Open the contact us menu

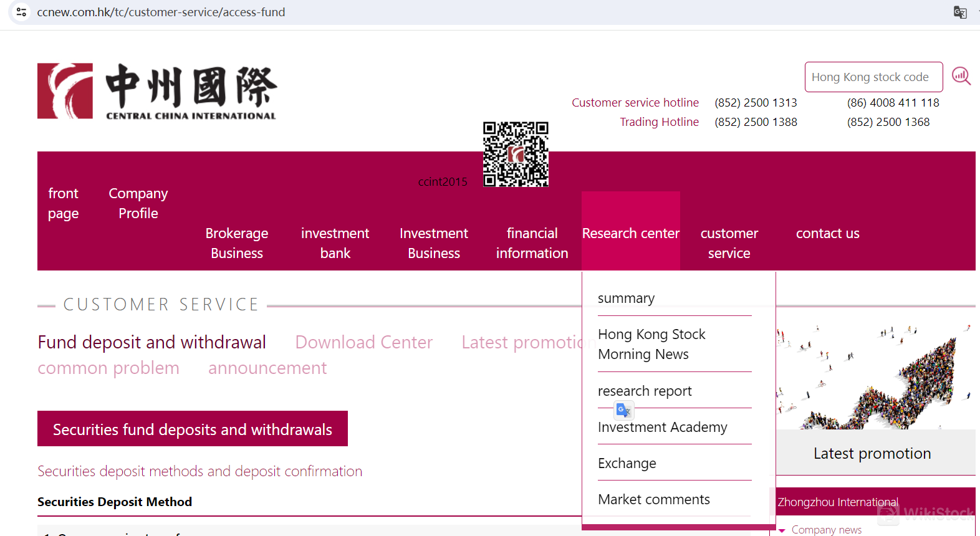click(828, 233)
